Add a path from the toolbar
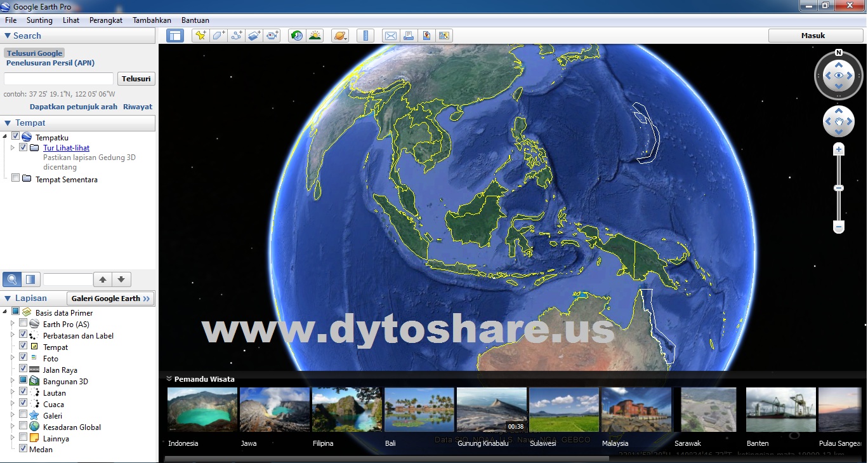The height and width of the screenshot is (463, 868). pos(237,36)
